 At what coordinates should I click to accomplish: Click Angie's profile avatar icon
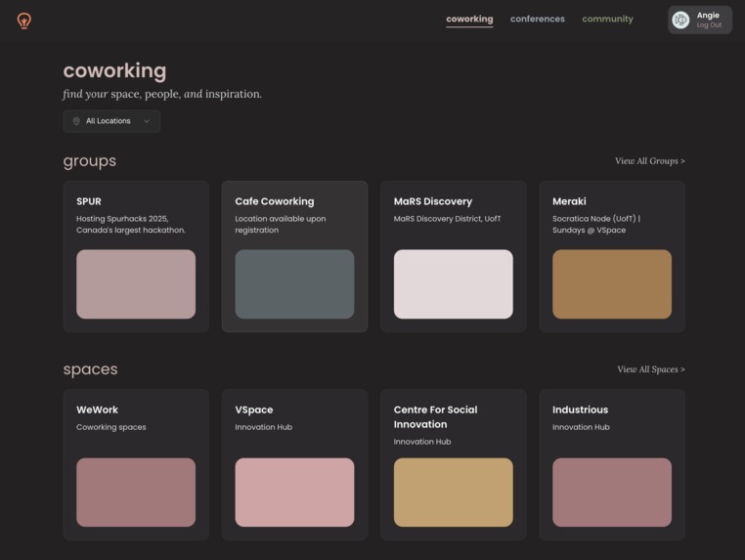(x=680, y=20)
